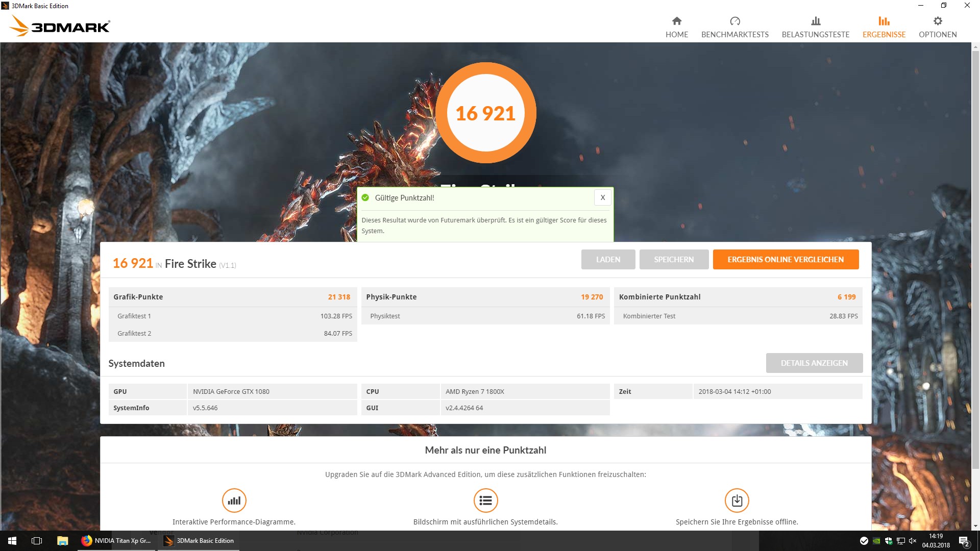Click the vertical scrollbar track
Screen dimensions: 980x551
[x=975, y=495]
